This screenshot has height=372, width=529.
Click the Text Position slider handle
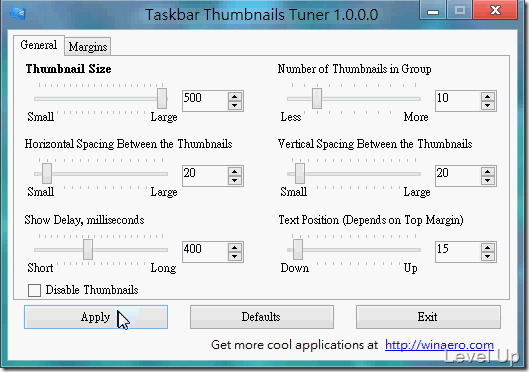(298, 250)
